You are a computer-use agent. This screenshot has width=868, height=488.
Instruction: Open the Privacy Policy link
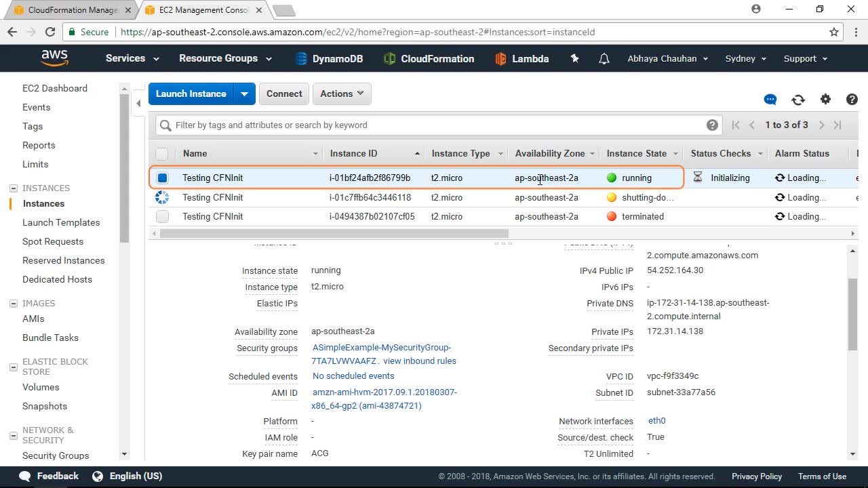coord(757,476)
